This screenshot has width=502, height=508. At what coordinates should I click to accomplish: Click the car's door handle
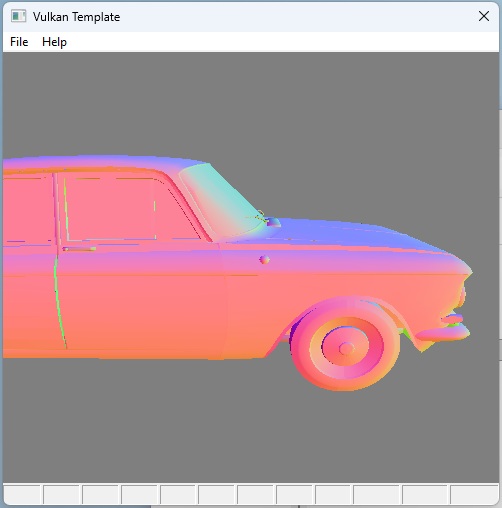(x=79, y=249)
